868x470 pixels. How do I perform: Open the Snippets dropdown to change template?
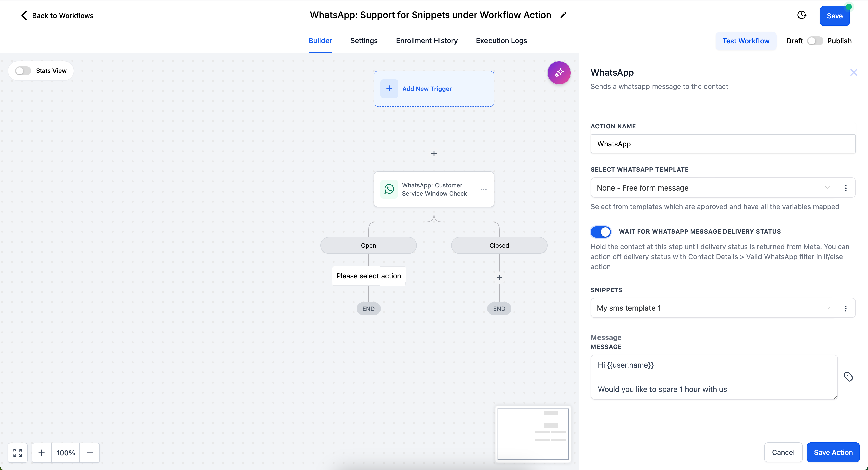click(711, 308)
